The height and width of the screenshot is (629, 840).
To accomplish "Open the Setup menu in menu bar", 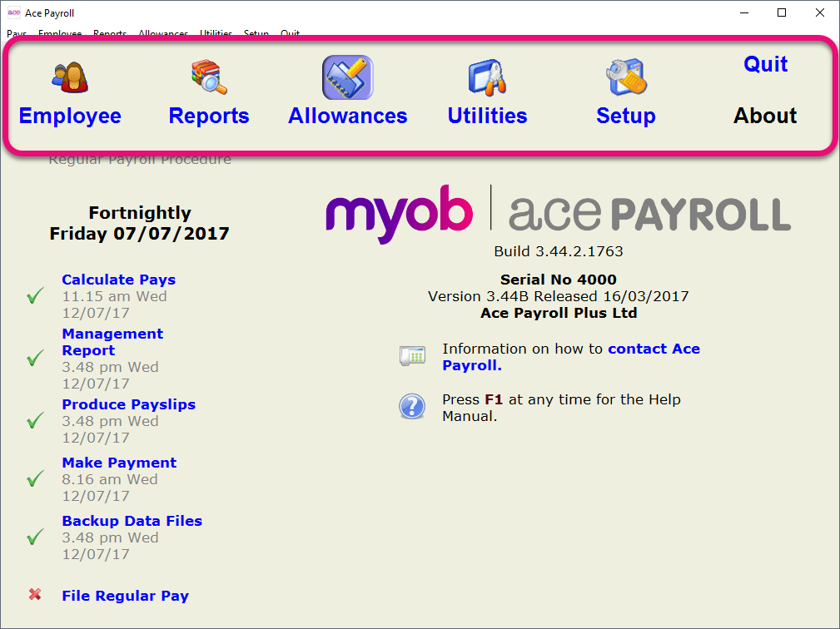I will [256, 33].
